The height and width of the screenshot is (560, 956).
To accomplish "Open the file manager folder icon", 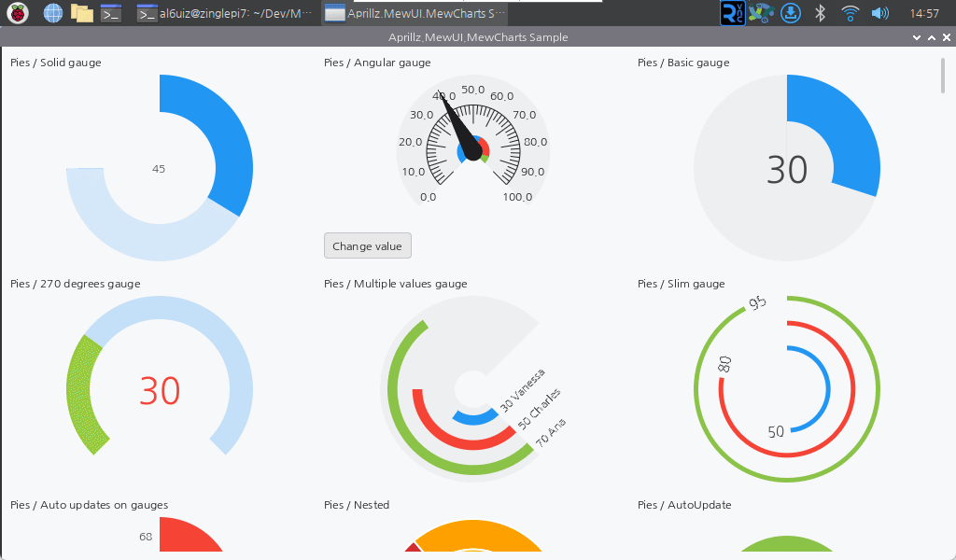I will click(82, 13).
